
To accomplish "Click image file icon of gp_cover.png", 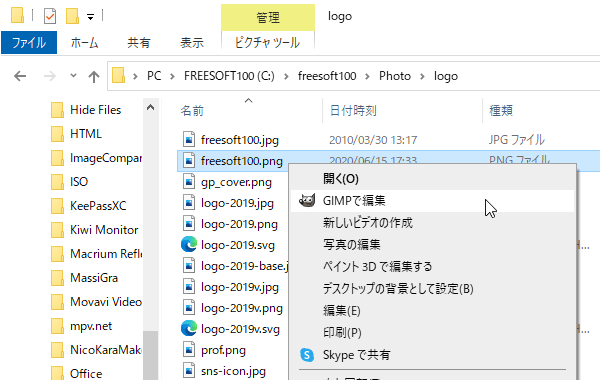I will (189, 182).
